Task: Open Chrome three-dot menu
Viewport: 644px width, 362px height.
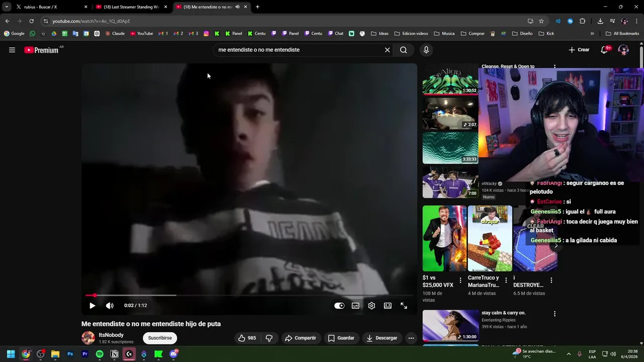Action: (636, 21)
